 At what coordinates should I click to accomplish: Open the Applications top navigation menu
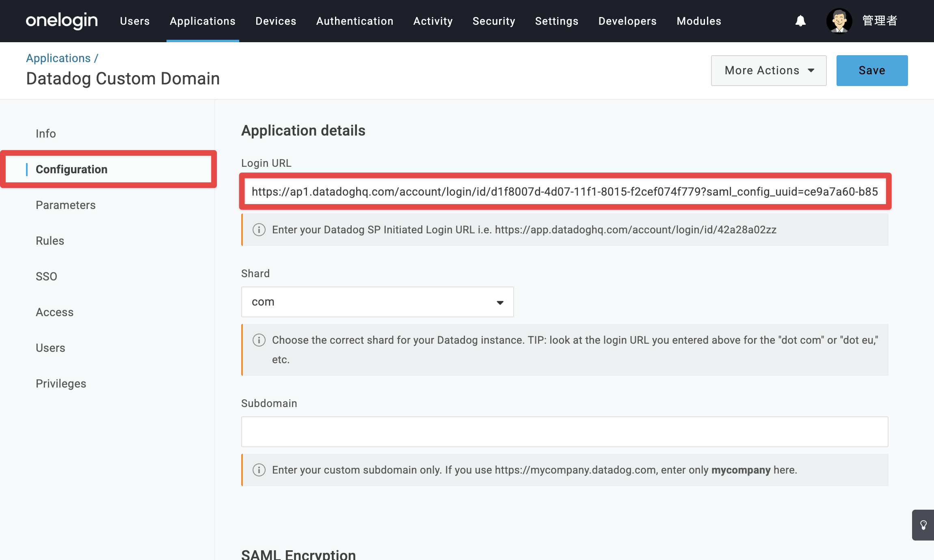(x=203, y=21)
